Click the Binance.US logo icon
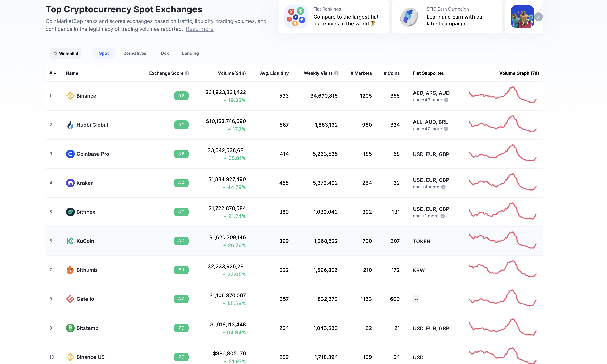 tap(70, 357)
